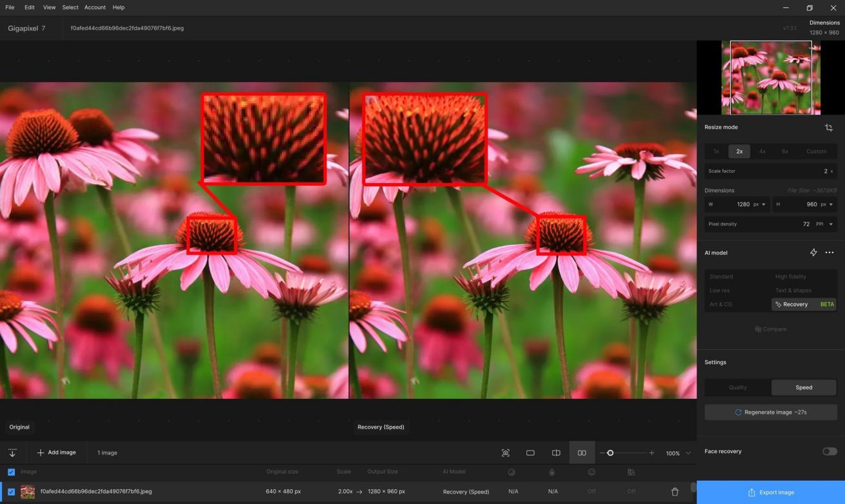The image size is (845, 504).
Task: Click the zoom slider handle
Action: point(610,453)
